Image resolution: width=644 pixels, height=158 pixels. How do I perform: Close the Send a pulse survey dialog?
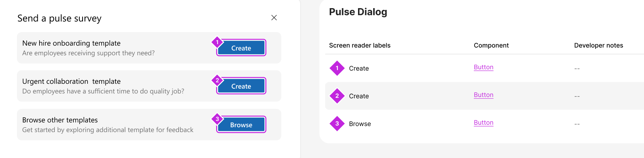(274, 18)
